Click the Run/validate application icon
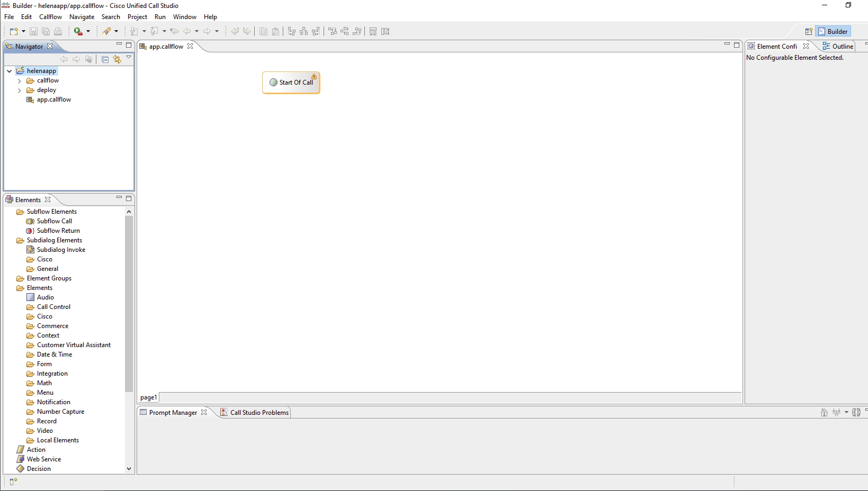 pyautogui.click(x=78, y=32)
